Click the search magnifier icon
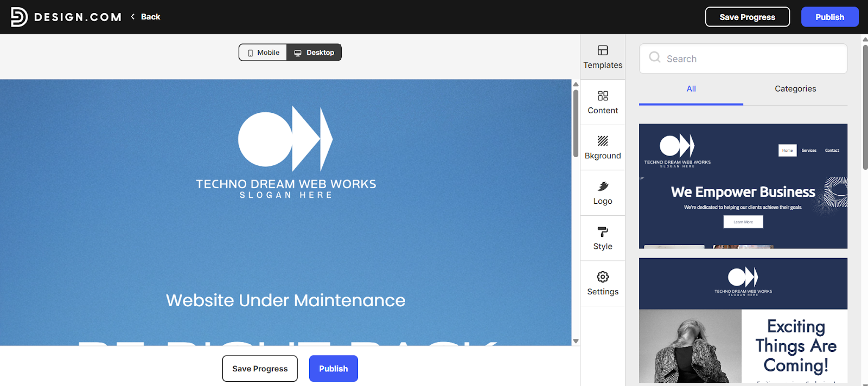Viewport: 868px width, 386px height. point(655,57)
